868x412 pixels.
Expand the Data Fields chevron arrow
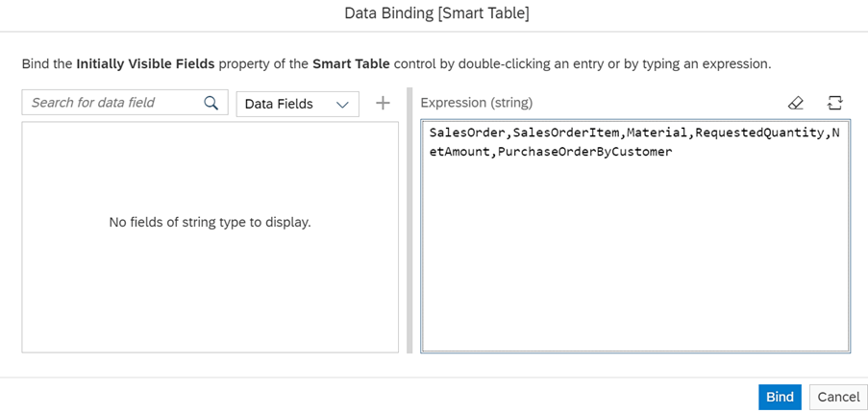pos(342,105)
